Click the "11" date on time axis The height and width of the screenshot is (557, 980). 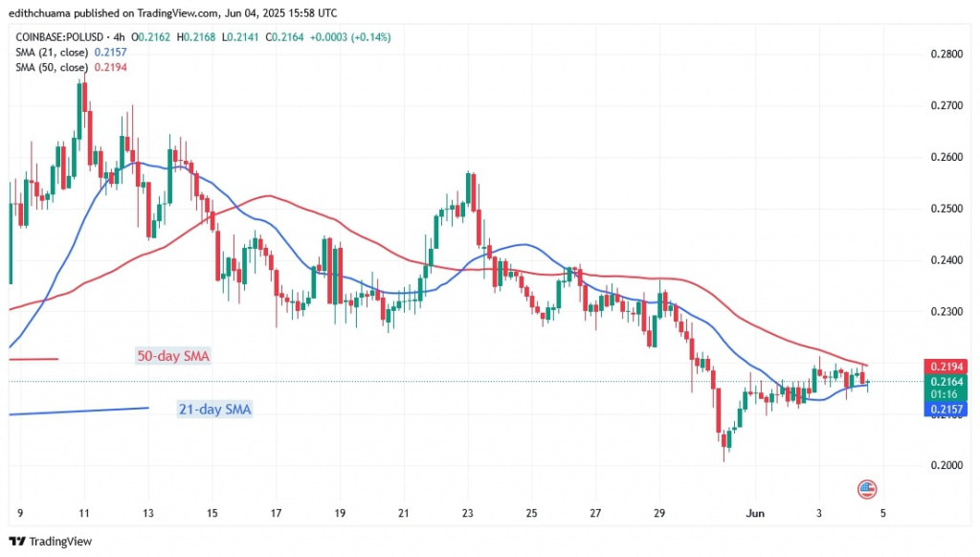[84, 513]
